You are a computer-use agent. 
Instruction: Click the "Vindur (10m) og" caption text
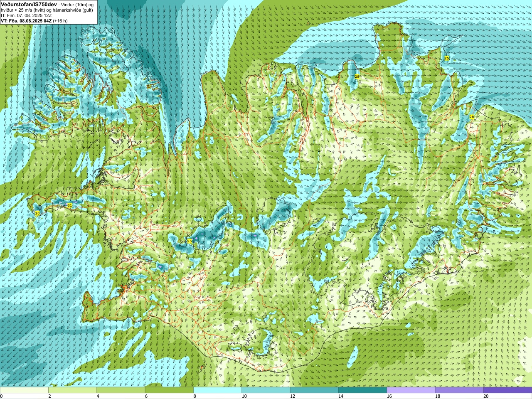coord(77,4)
